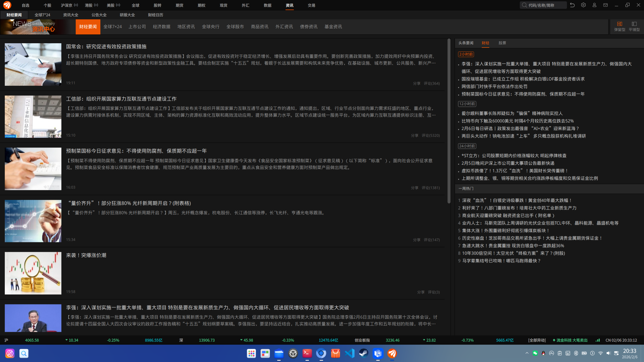The image size is (644, 362).
Task: Select 弹窗型 popup layout mode
Action: pyautogui.click(x=619, y=26)
